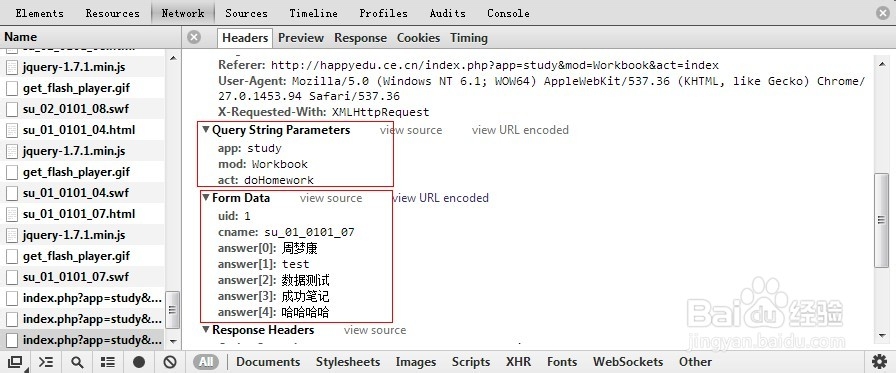This screenshot has width=896, height=373.
Task: Click icon beside su_01_0101_07.swf
Action: coord(12,277)
